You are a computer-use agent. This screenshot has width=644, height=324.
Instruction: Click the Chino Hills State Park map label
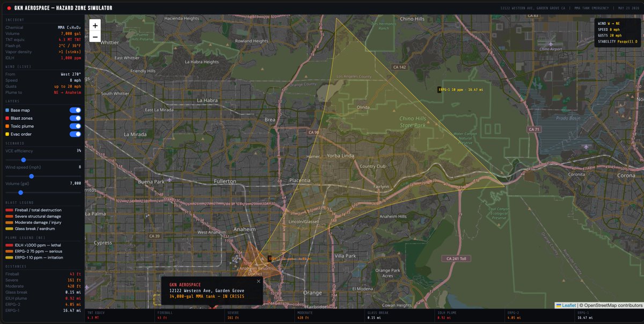point(412,122)
